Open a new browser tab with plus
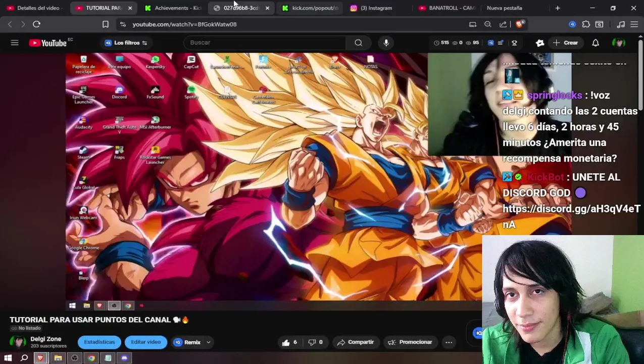Viewport: 644px width, 364px height. (x=558, y=8)
